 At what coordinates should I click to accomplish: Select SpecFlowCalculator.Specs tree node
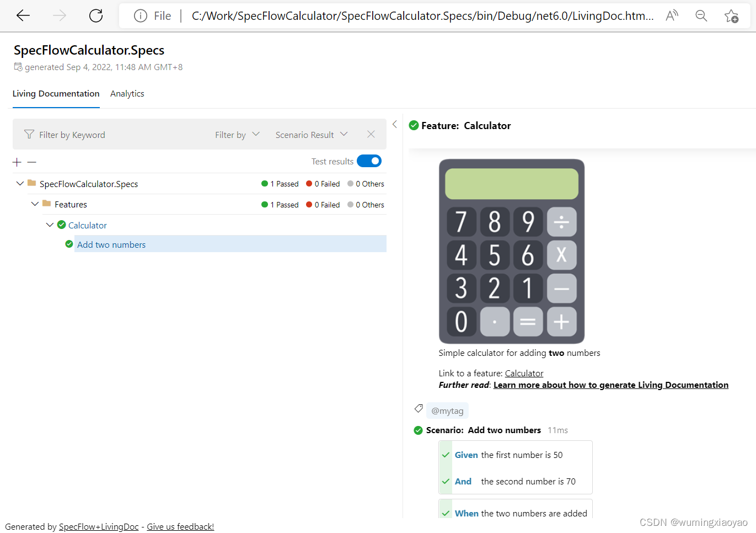[89, 184]
